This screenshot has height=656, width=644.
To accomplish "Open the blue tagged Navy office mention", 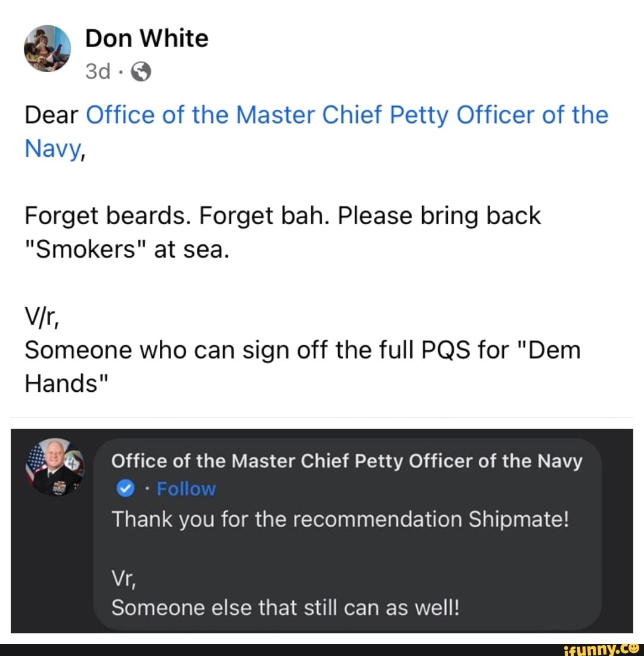I will (x=347, y=115).
